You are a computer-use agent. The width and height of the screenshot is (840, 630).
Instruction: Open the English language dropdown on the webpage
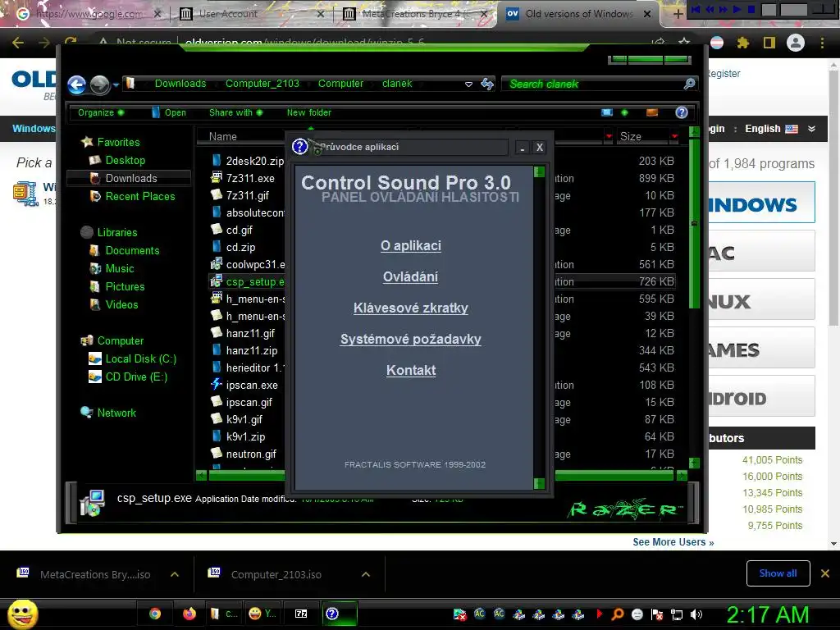coord(780,129)
